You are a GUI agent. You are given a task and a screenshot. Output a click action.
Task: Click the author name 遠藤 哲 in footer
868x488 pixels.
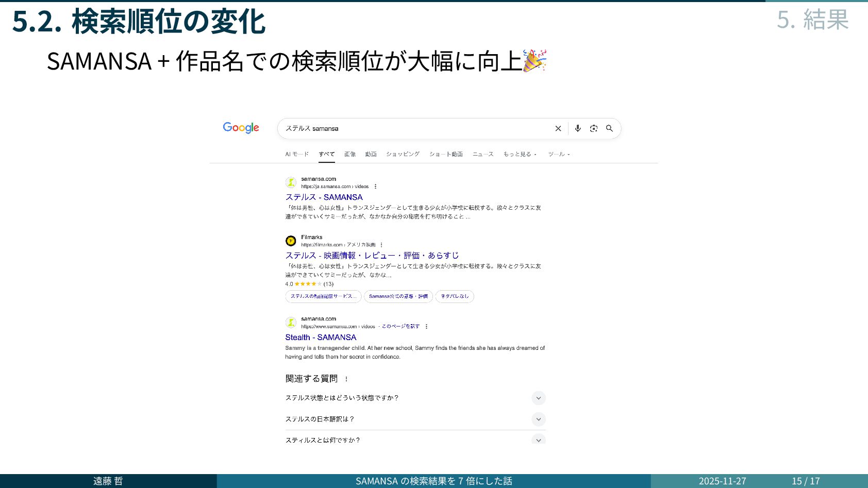[x=108, y=481]
